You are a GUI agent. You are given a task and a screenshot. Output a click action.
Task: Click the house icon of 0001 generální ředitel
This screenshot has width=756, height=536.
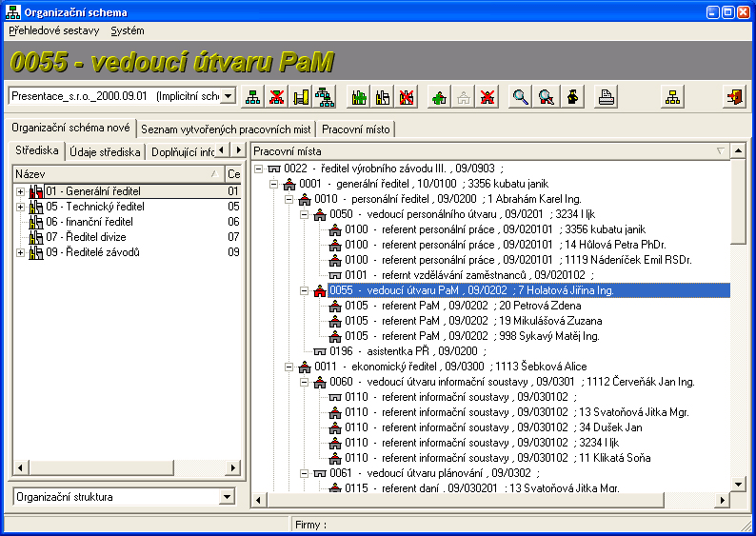coord(289,184)
